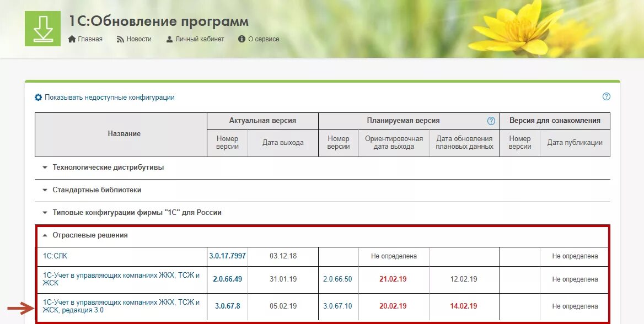Open the help question mark near Планируемая версия
This screenshot has height=324, width=644.
(490, 121)
